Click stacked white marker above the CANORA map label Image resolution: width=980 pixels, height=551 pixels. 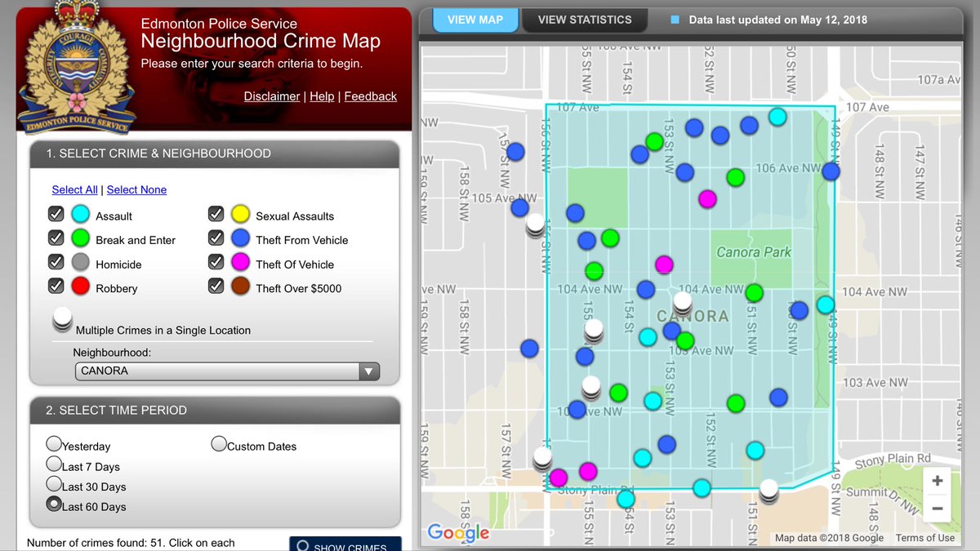pos(683,305)
